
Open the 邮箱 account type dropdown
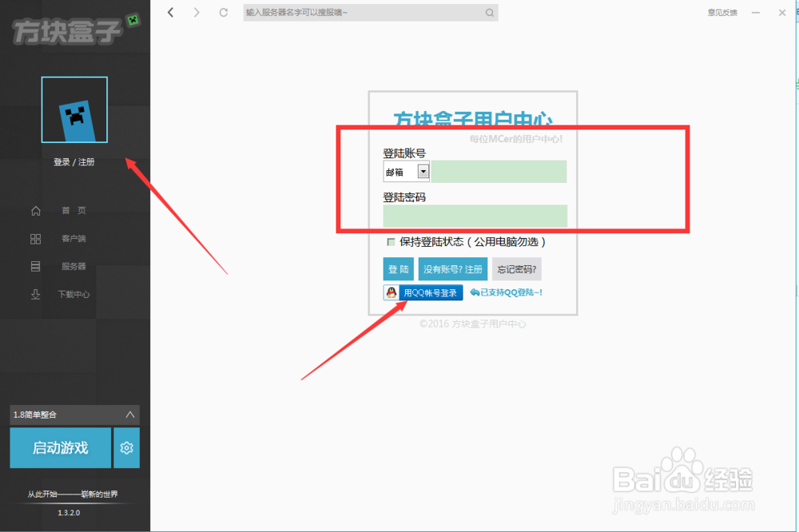406,172
